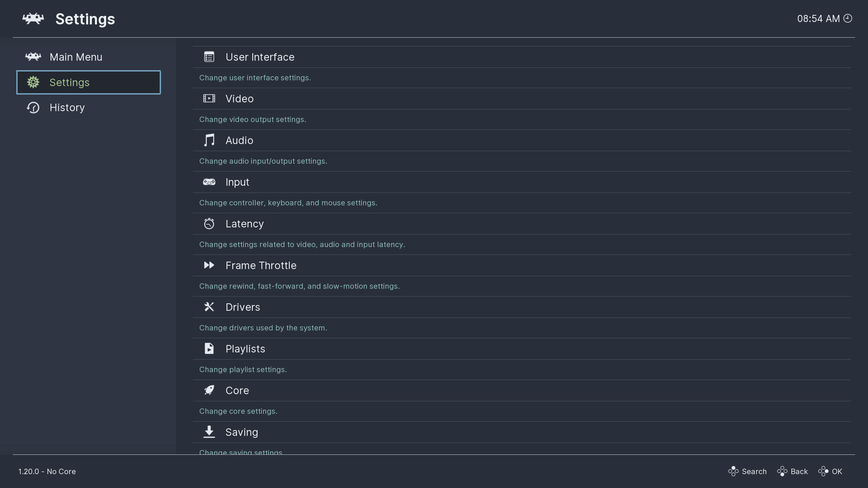The image size is (868, 488).
Task: Click the History clock icon
Action: (x=33, y=107)
